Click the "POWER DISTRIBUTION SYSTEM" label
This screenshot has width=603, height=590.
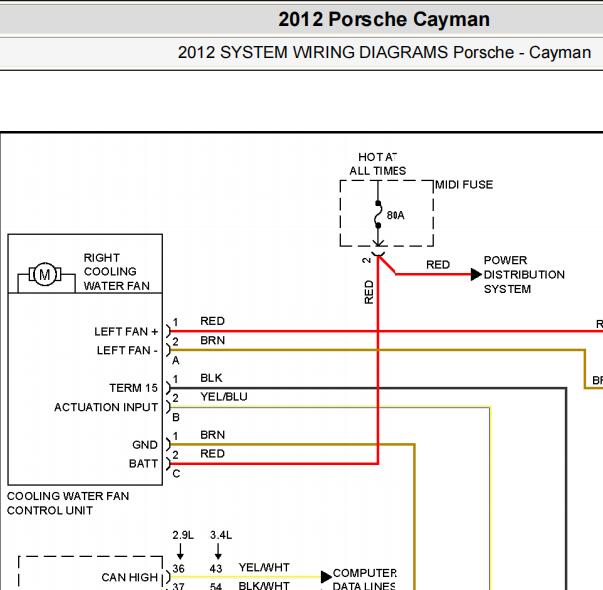[x=524, y=275]
